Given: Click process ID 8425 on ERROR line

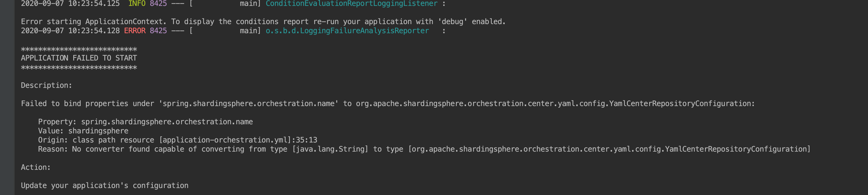Looking at the screenshot, I should point(158,31).
